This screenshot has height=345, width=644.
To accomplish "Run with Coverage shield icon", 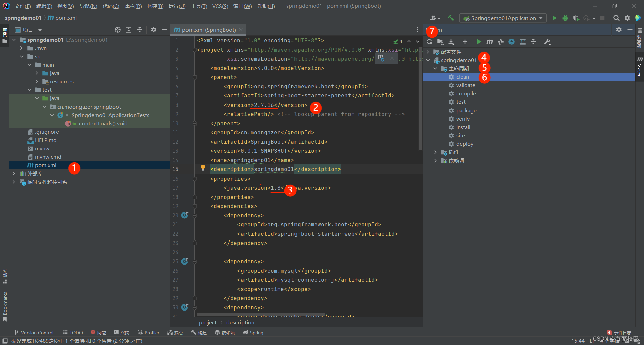I will click(576, 18).
